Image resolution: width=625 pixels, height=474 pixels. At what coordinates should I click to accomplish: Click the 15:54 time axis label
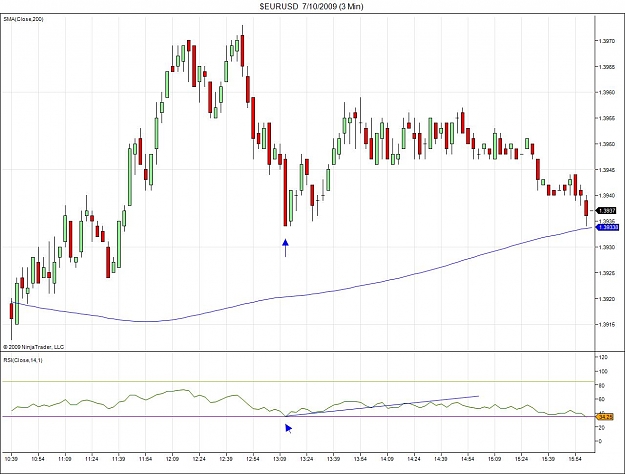[x=575, y=459]
